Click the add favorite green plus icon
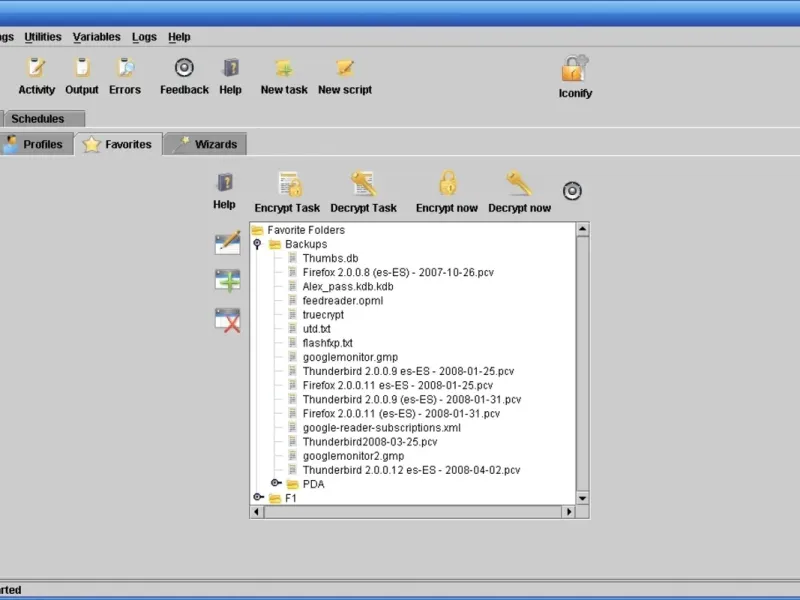The height and width of the screenshot is (600, 800). click(x=228, y=281)
